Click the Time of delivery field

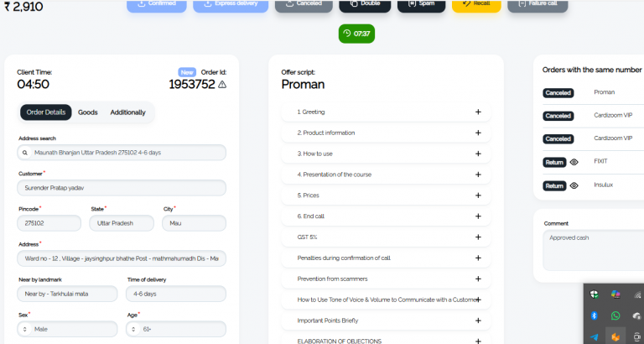tap(177, 294)
